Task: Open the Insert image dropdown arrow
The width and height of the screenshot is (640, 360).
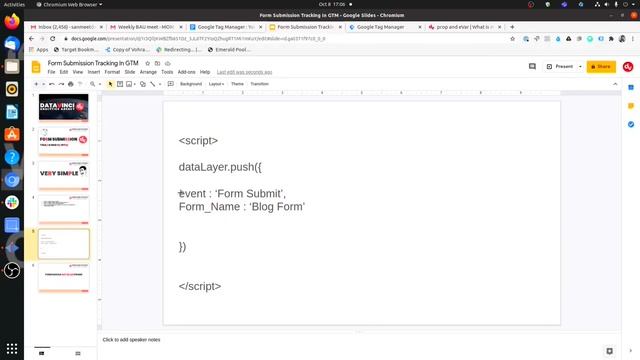Action: (135, 84)
